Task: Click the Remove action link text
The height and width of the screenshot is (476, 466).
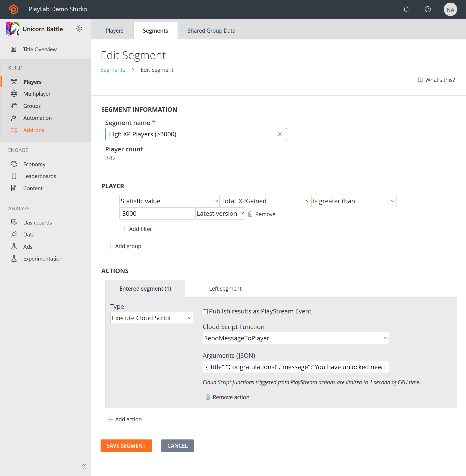Action: tap(231, 397)
